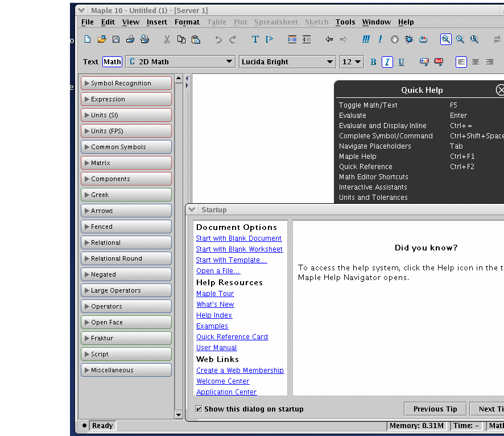This screenshot has width=504, height=436.
Task: Cut selection with scissors icon
Action: 167,39
